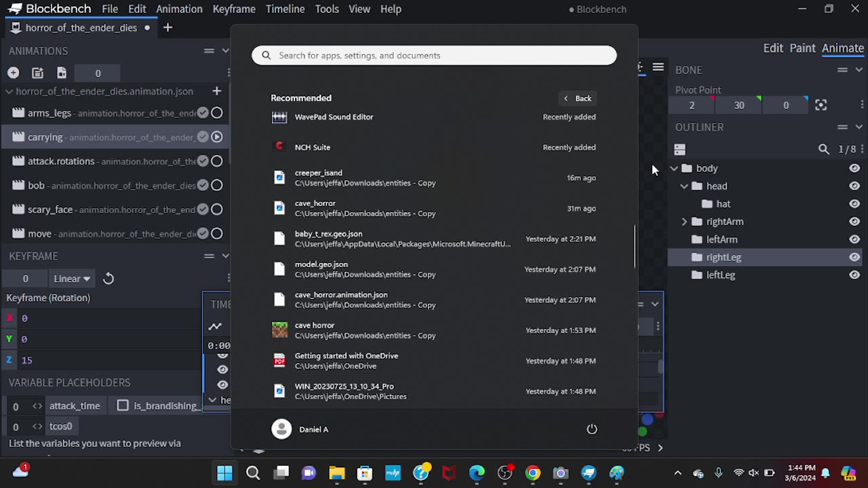Screen dimensions: 868x488
Task: Open Google Chrome from the taskbar
Action: (533, 473)
